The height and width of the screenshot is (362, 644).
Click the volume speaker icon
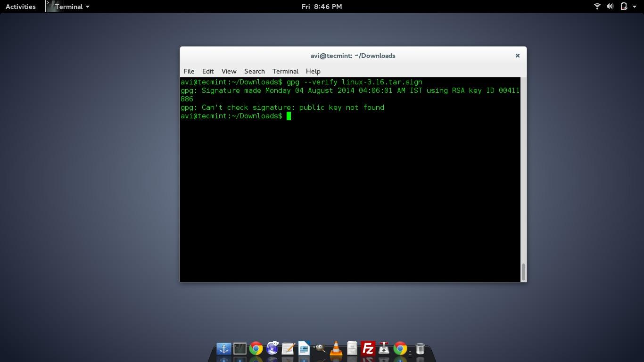tap(610, 7)
